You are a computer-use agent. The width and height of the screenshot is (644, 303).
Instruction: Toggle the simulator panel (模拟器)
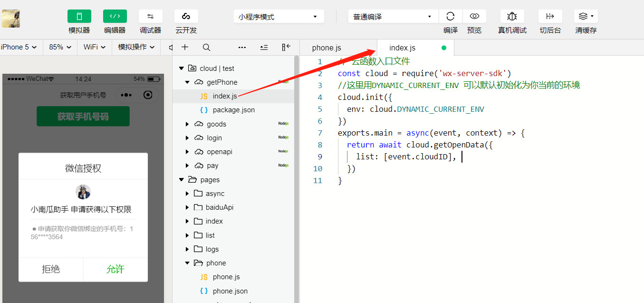(79, 17)
